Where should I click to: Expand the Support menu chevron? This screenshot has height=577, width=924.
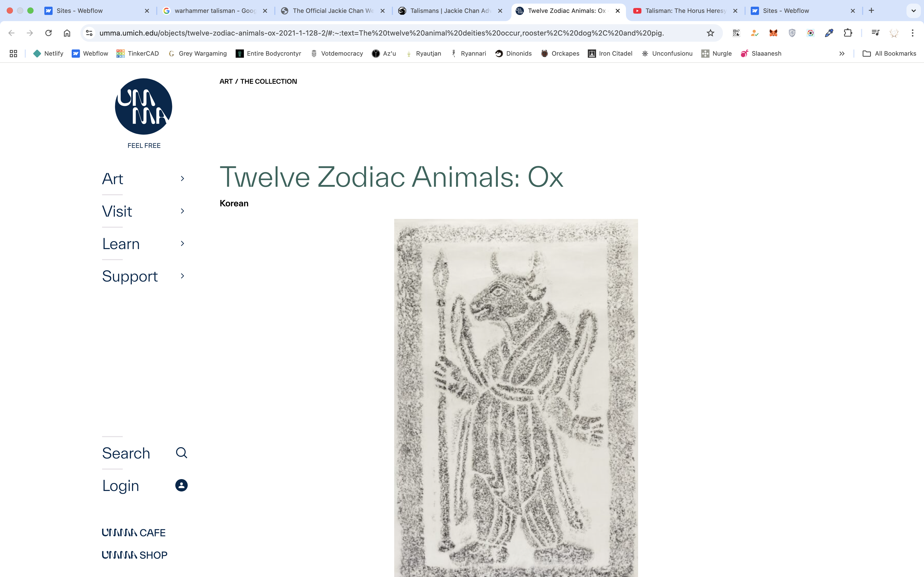(183, 276)
